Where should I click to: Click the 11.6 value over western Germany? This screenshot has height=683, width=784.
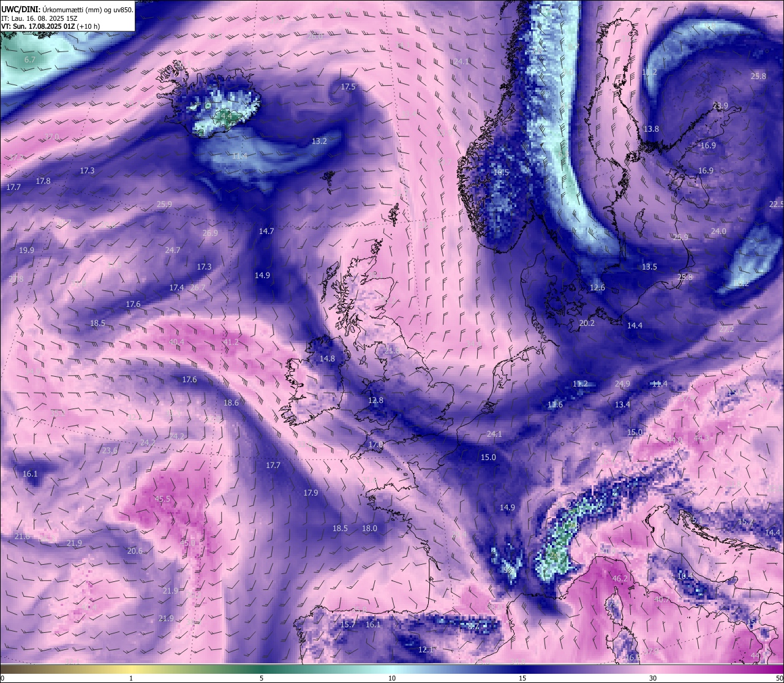click(x=555, y=404)
